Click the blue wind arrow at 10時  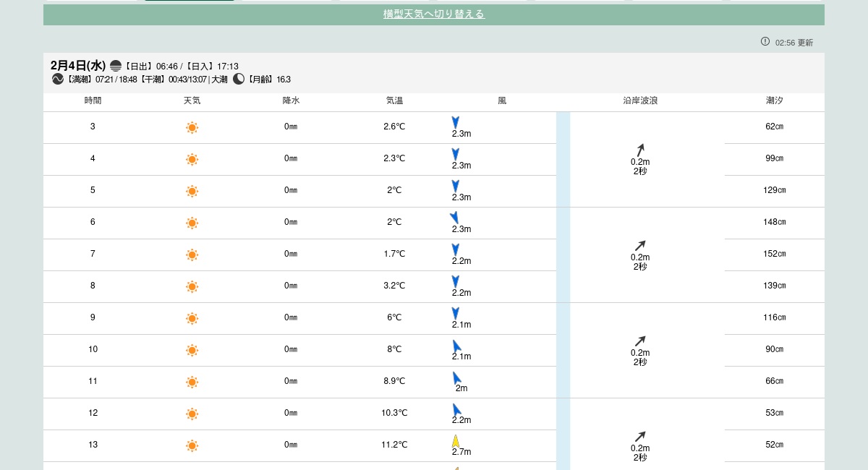[456, 346]
